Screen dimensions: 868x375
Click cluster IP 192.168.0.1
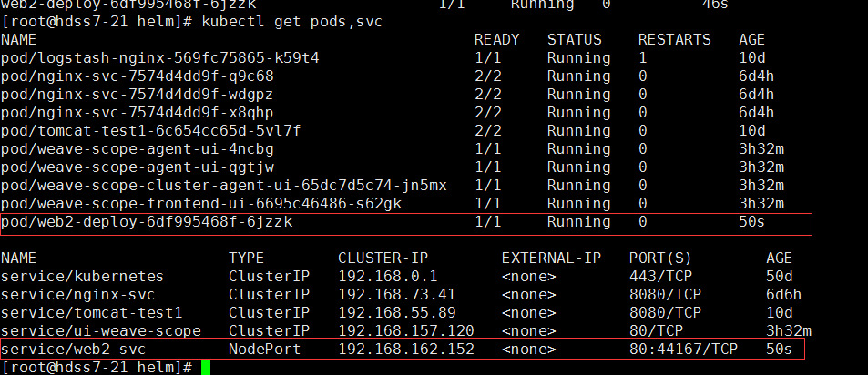(387, 277)
